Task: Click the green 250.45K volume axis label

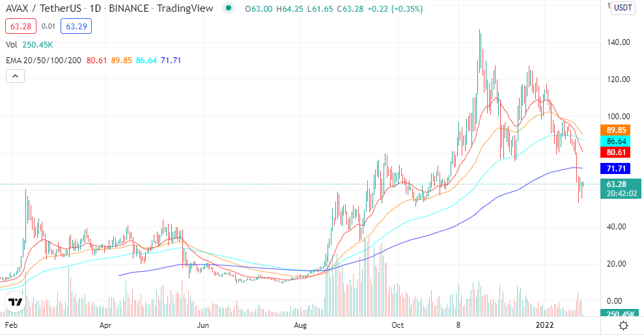Action: click(619, 313)
